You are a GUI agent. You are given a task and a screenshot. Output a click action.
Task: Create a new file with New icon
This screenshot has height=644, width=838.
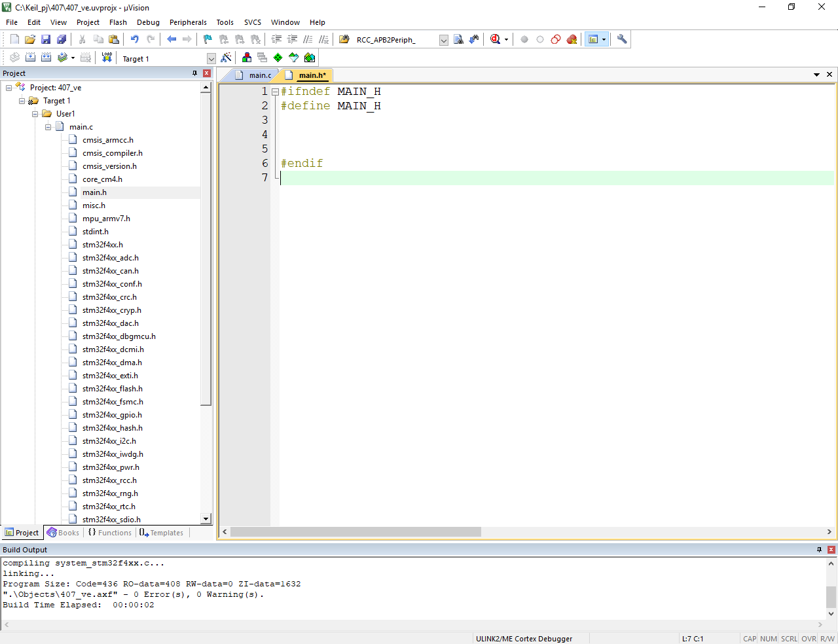click(14, 39)
